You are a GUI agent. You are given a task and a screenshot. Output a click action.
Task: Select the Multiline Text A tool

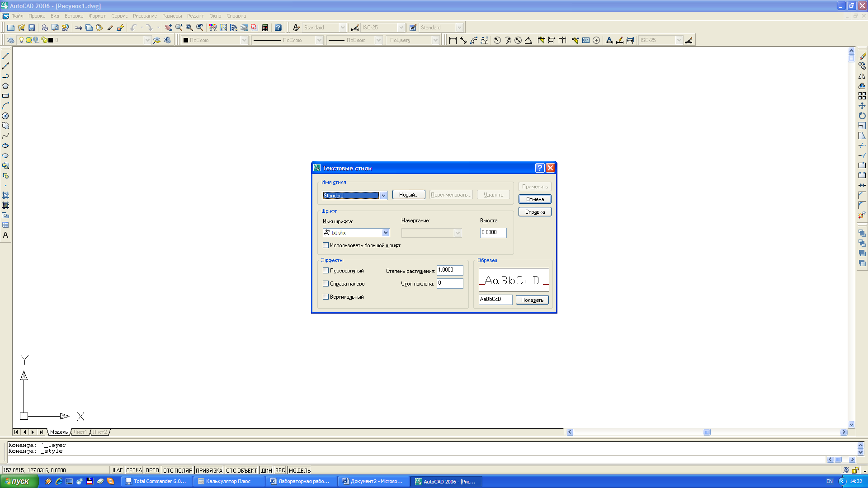[x=5, y=235]
